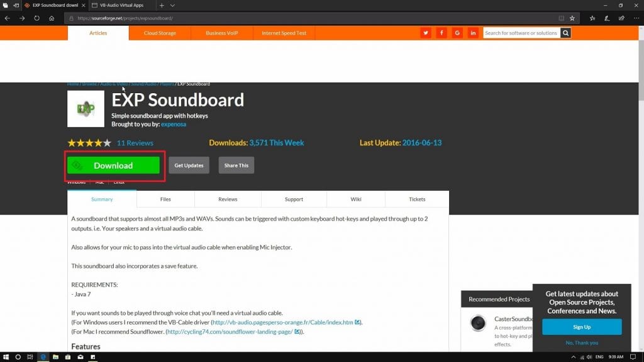Open the set-aside tabs icon

coord(5,5)
